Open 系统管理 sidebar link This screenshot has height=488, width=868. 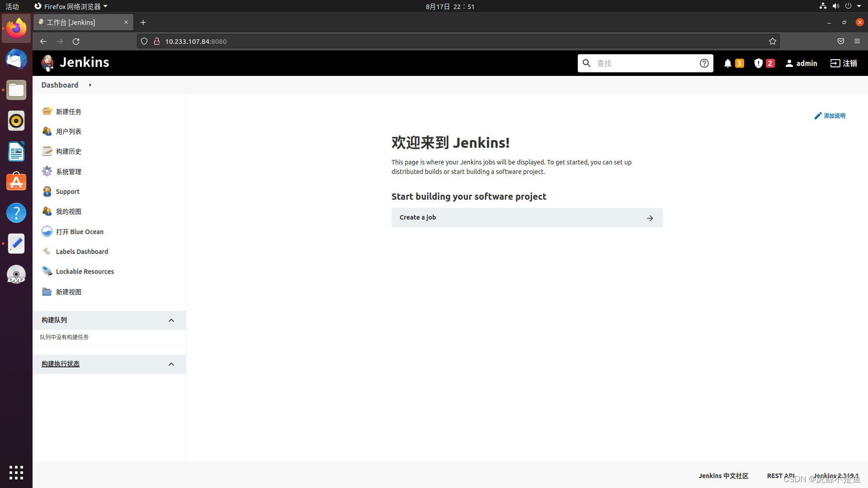pyautogui.click(x=69, y=172)
